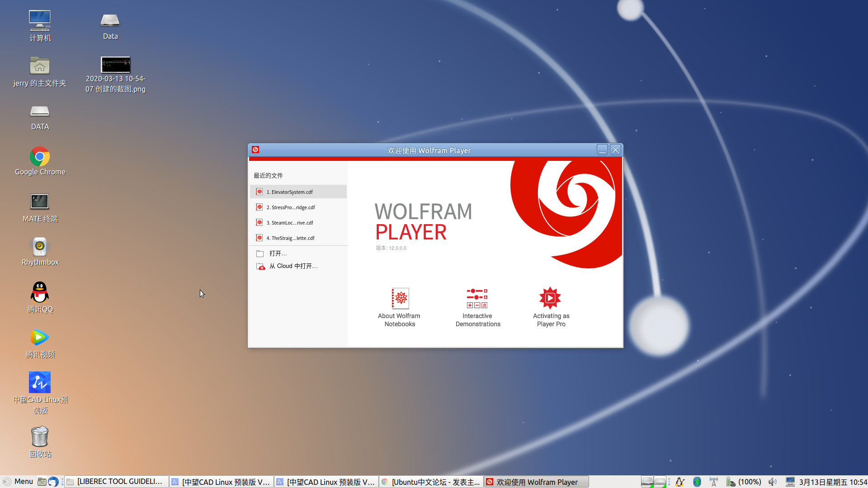This screenshot has height=488, width=868.
Task: Switch to Ubuntu中文论坛 taskbar window
Action: 431,482
